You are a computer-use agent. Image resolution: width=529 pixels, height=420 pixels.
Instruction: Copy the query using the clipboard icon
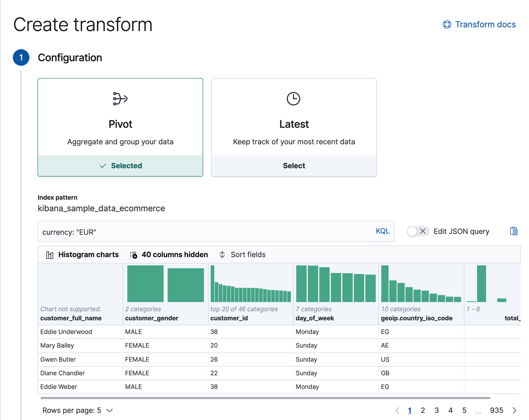(x=514, y=231)
